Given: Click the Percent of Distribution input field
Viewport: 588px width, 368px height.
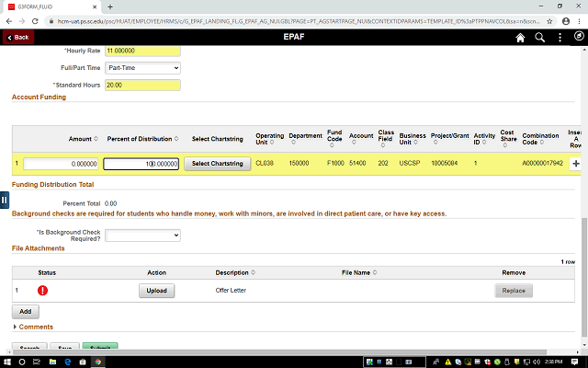Looking at the screenshot, I should click(141, 164).
